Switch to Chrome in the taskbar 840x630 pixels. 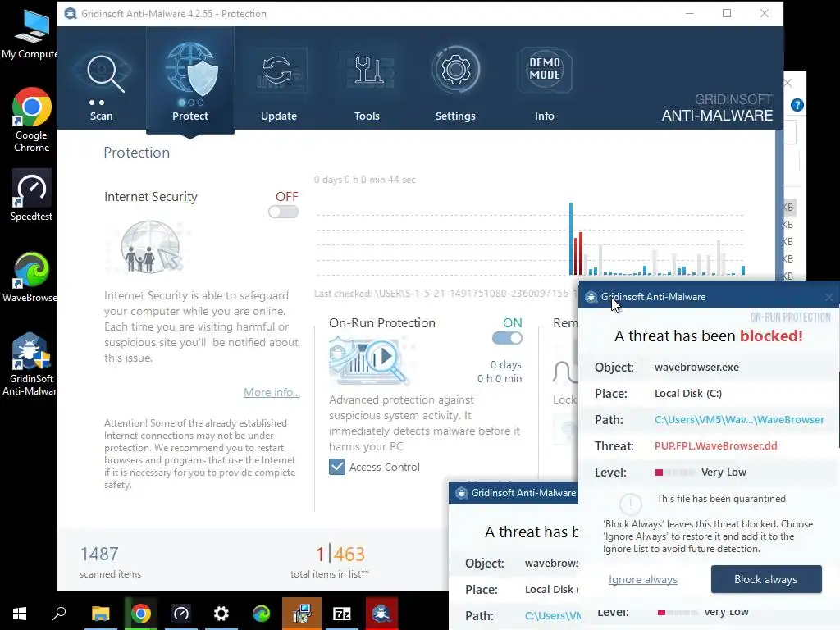pyautogui.click(x=141, y=613)
